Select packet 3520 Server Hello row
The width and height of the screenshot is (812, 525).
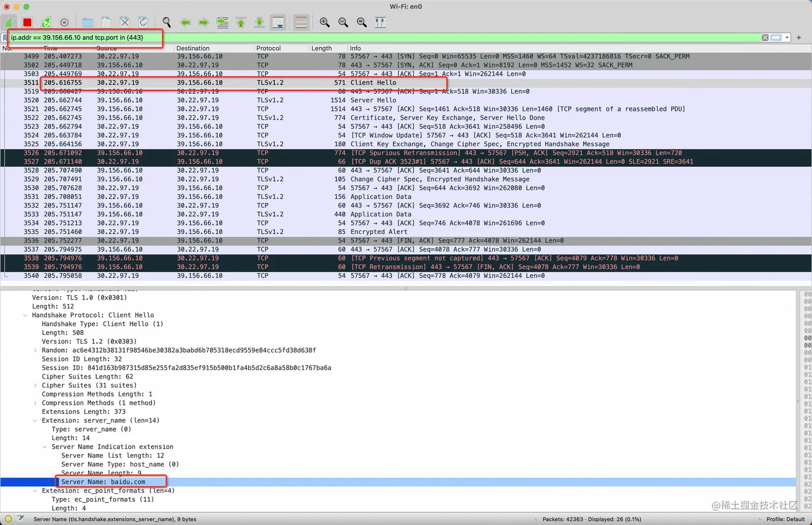tap(405, 100)
